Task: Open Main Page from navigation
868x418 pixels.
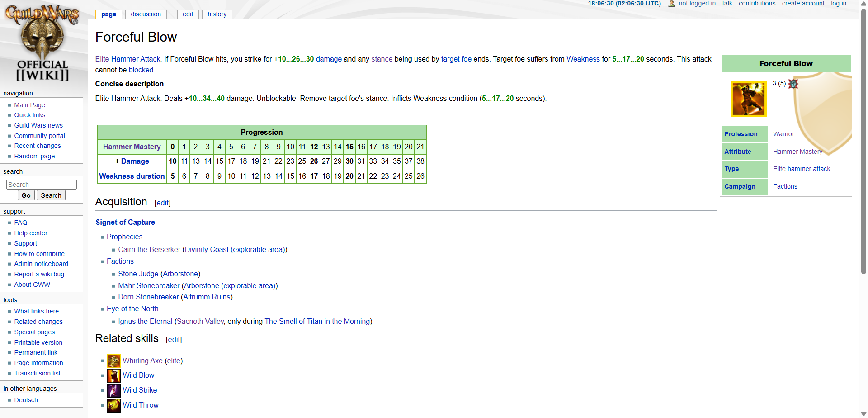Action: coord(29,105)
